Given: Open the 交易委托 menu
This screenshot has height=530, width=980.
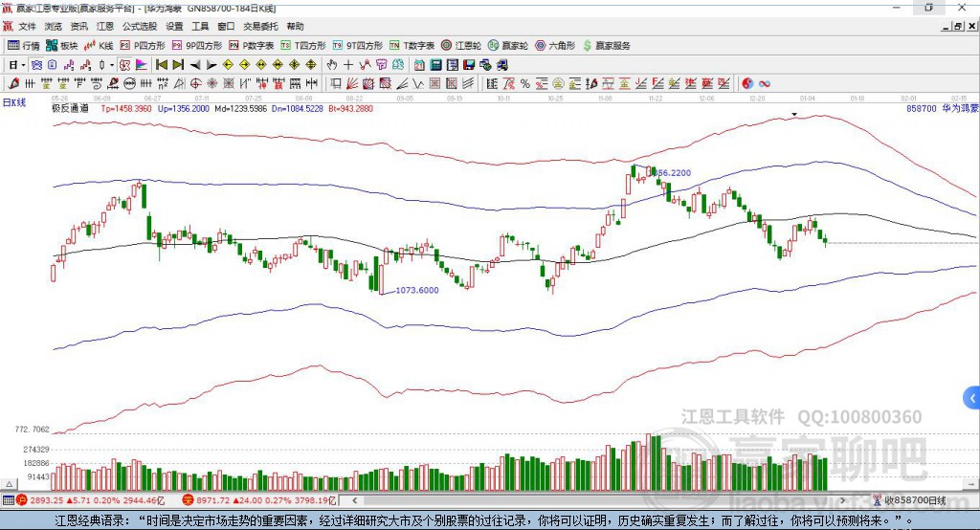Looking at the screenshot, I should (260, 26).
